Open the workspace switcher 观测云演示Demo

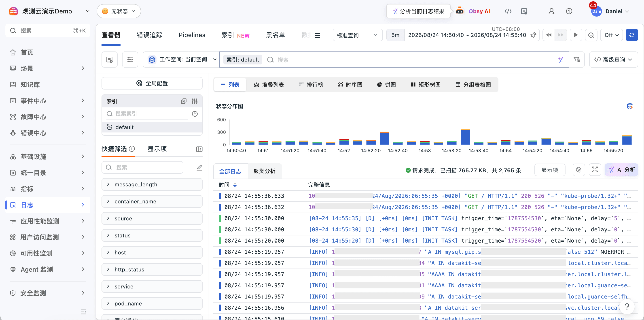click(49, 11)
